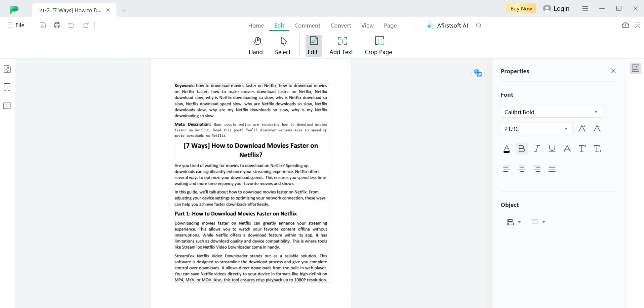The image size is (644, 308).
Task: Open the 21.96 font size dropdown
Action: click(537, 129)
